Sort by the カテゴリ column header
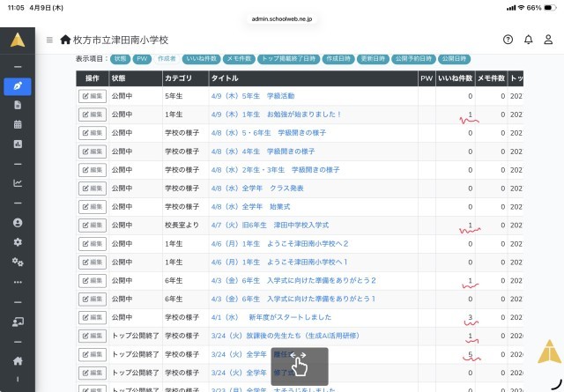Screen dimensions: 564x392 (179, 78)
